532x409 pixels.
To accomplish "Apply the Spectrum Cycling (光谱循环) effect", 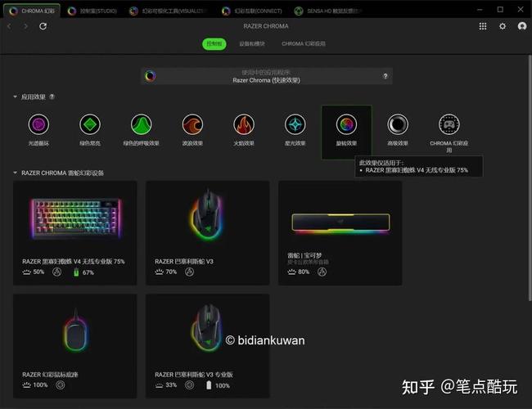I will pyautogui.click(x=38, y=124).
